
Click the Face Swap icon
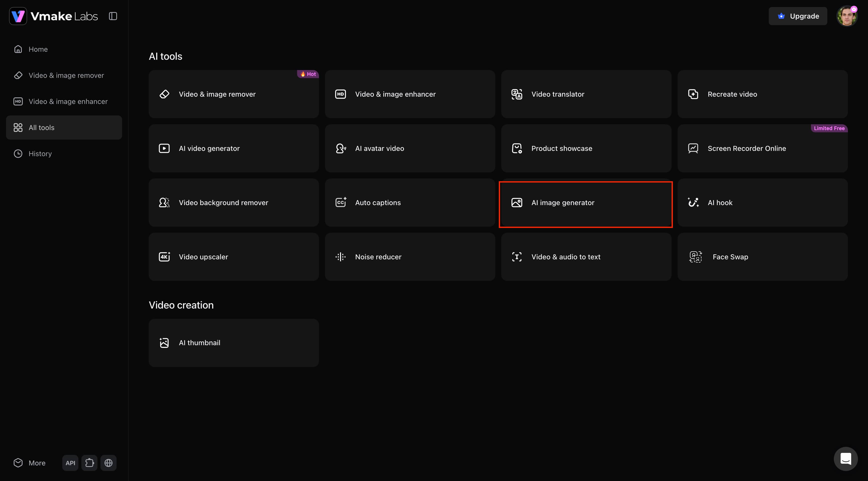click(695, 257)
